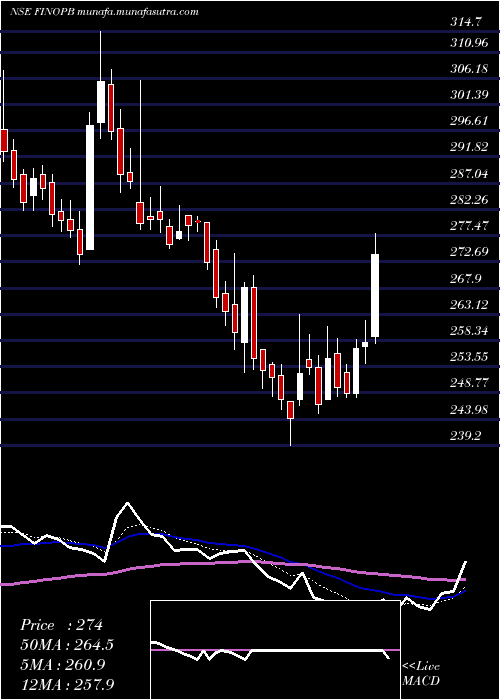Click the 306.18 price axis label

pos(471,69)
